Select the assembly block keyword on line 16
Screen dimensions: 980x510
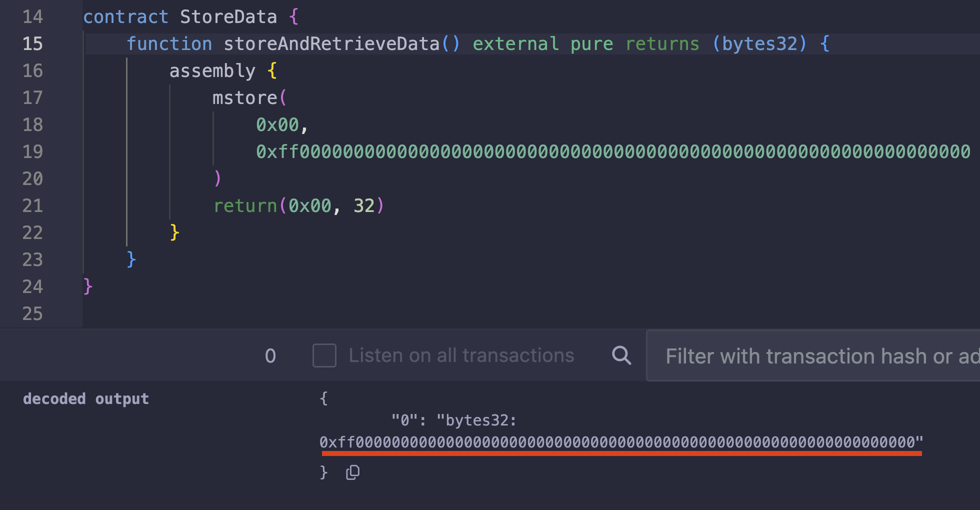click(212, 70)
